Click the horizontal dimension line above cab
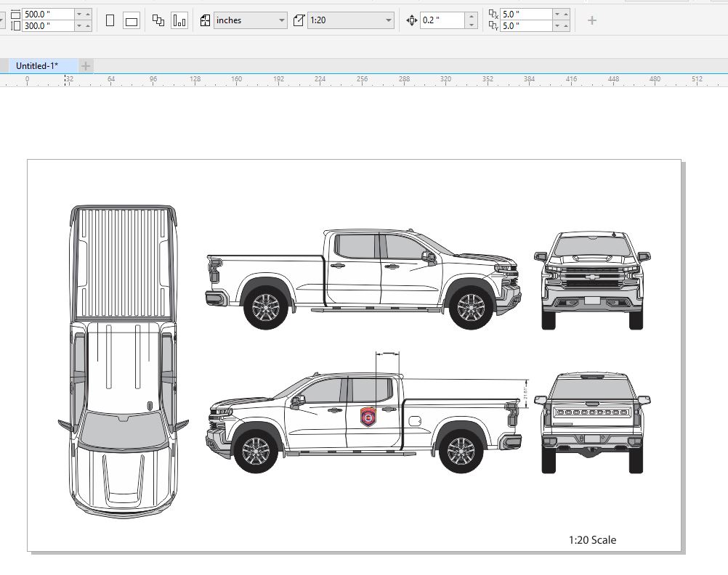Image resolution: width=728 pixels, height=575 pixels. tap(387, 354)
